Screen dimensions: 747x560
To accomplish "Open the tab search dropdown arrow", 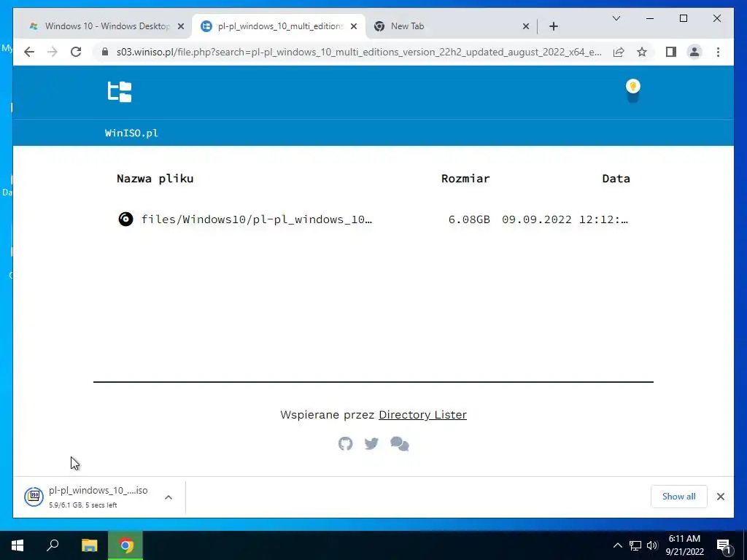I will point(616,18).
